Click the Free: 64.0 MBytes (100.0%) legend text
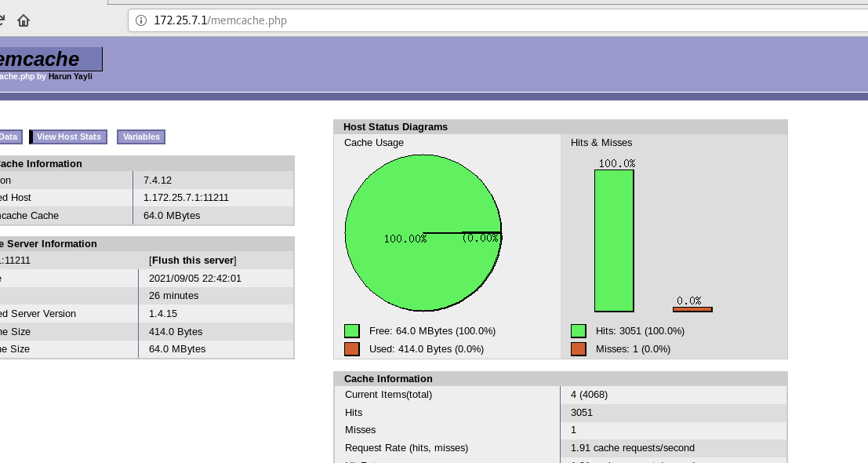Image resolution: width=868 pixels, height=463 pixels. [432, 331]
